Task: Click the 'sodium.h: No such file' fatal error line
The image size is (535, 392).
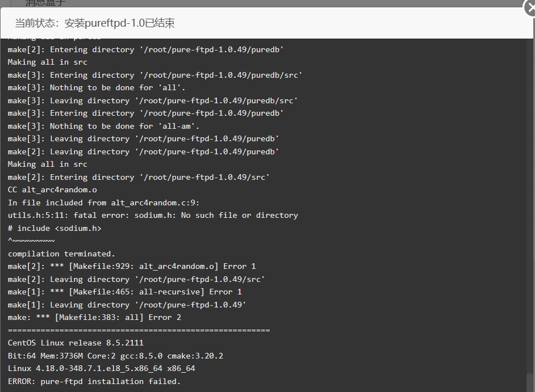Action: (153, 216)
